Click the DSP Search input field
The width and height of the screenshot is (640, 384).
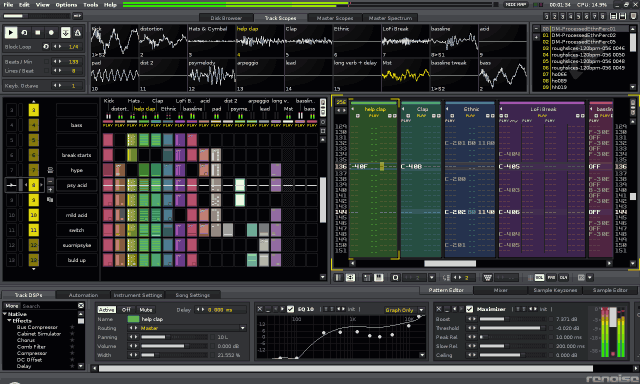49,306
